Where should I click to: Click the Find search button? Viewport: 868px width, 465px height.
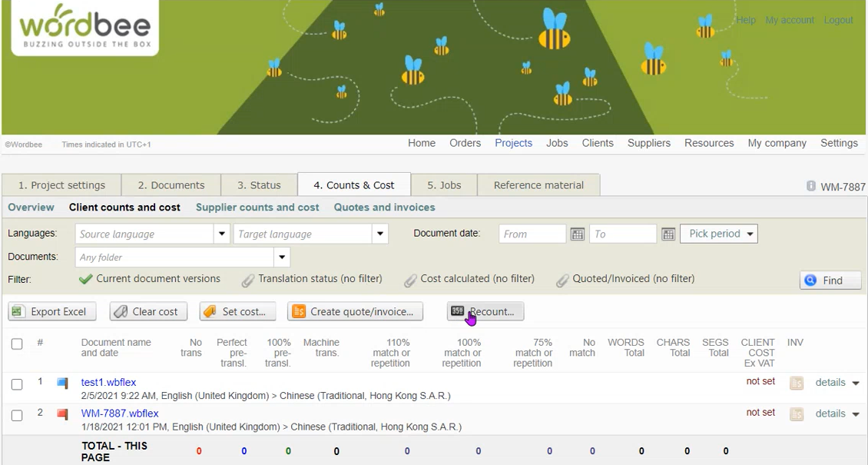pyautogui.click(x=830, y=281)
